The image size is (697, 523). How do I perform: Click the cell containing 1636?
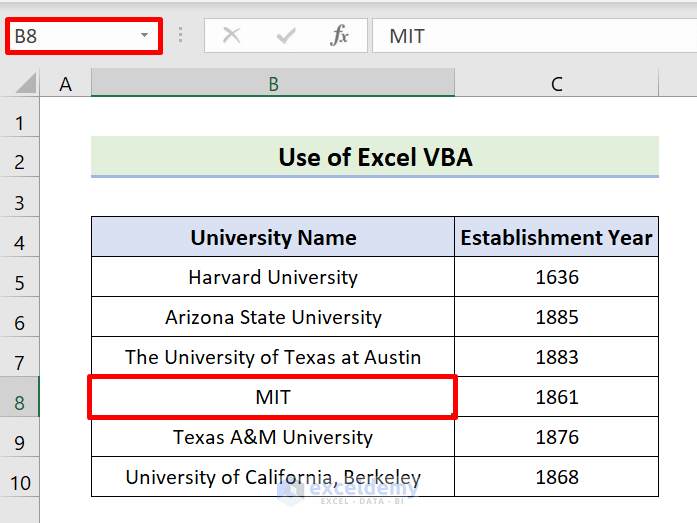[x=557, y=277]
